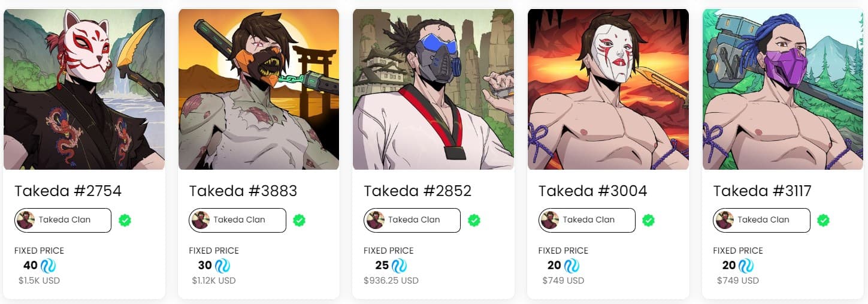Open the Takeda #3883 sunset torii artwork
Image resolution: width=868 pixels, height=304 pixels.
pyautogui.click(x=259, y=89)
